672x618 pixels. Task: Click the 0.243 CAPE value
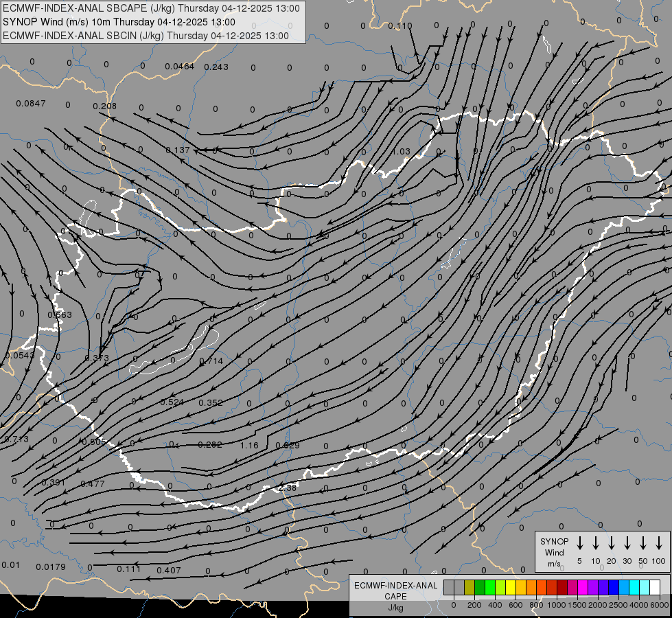pyautogui.click(x=216, y=67)
